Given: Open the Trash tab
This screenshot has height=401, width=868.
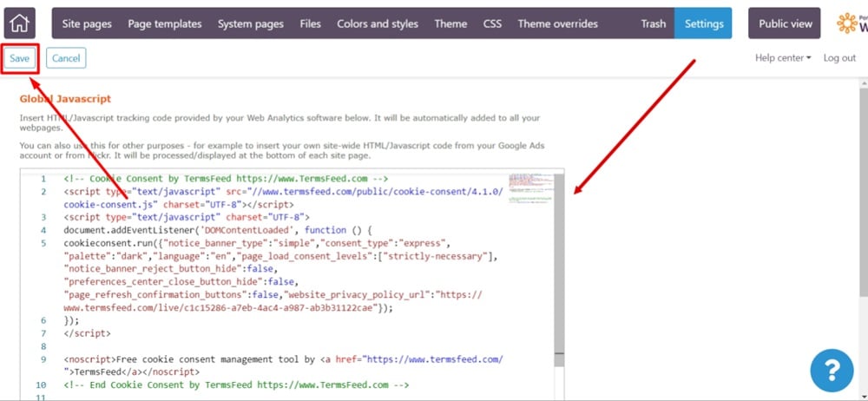Looking at the screenshot, I should 654,23.
